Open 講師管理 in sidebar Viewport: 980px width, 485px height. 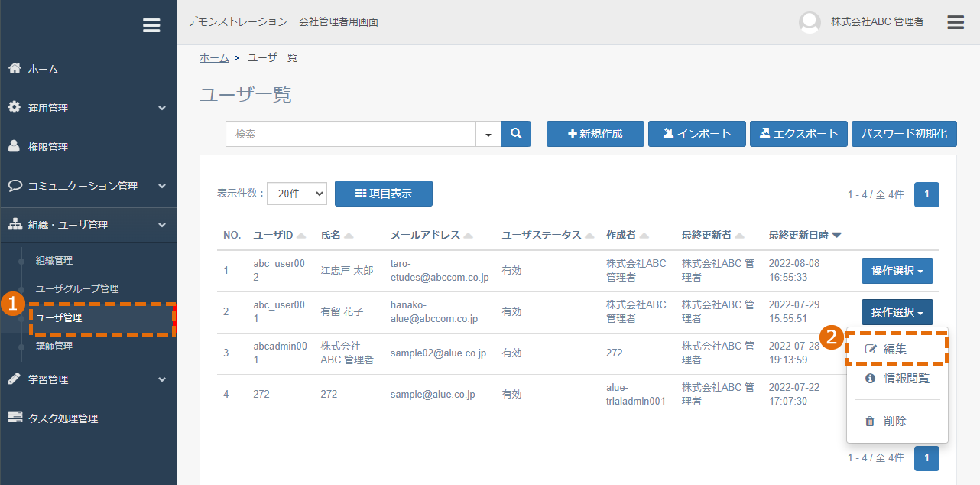coord(54,346)
